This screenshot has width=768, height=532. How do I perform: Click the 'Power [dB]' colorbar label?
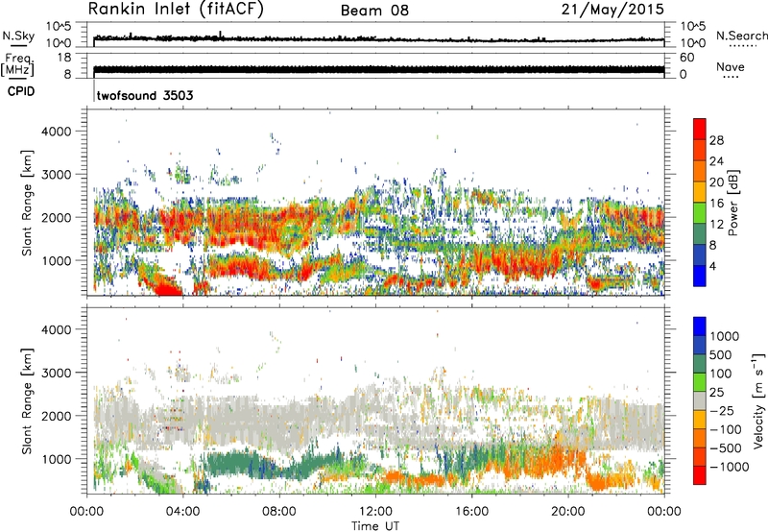[x=732, y=203]
